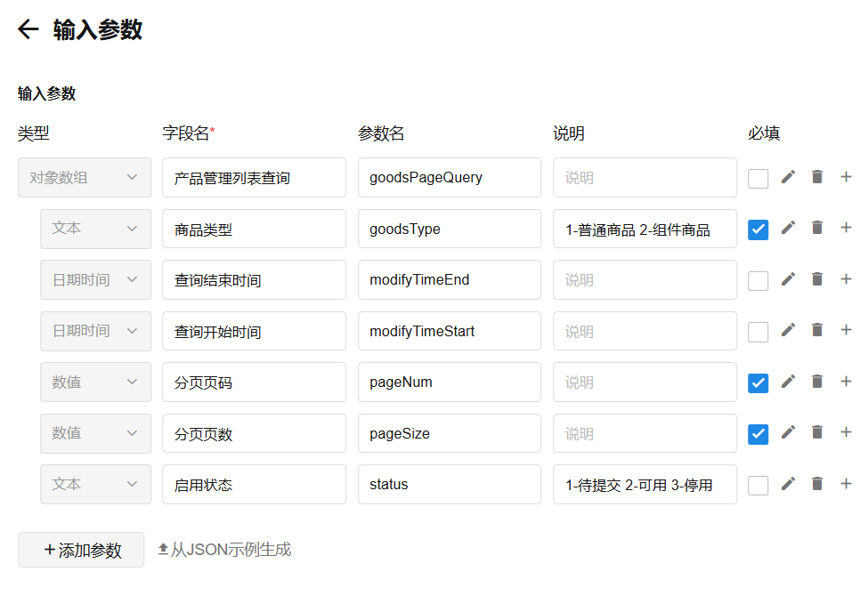Viewport: 868px width, 604px height.
Task: Click 从JSON示例生成 link
Action: coord(224,550)
